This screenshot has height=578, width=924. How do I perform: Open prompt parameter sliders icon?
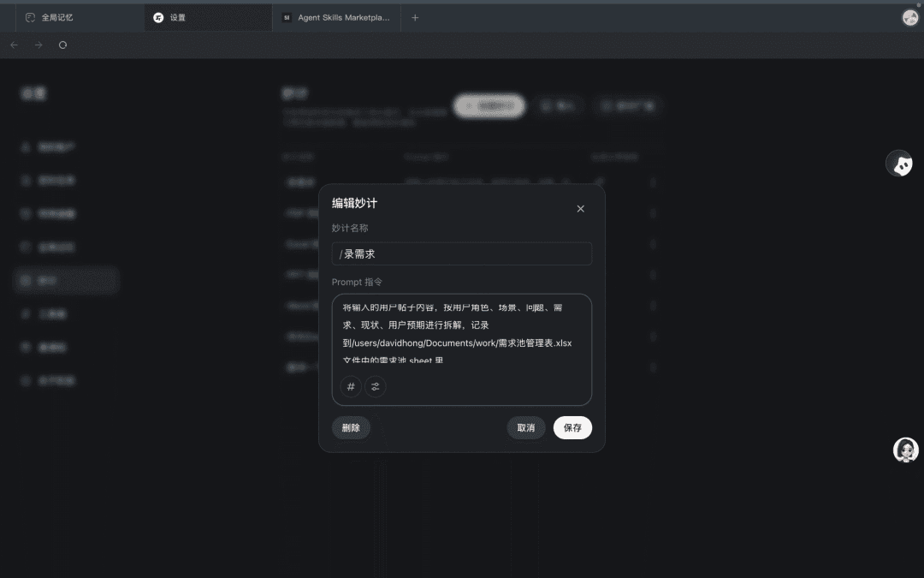376,387
